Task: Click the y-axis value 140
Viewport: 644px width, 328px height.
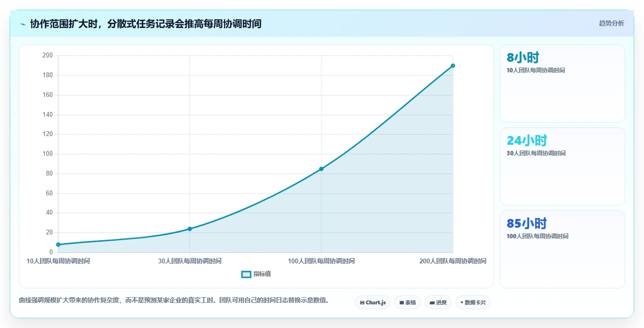Action: pyautogui.click(x=48, y=115)
